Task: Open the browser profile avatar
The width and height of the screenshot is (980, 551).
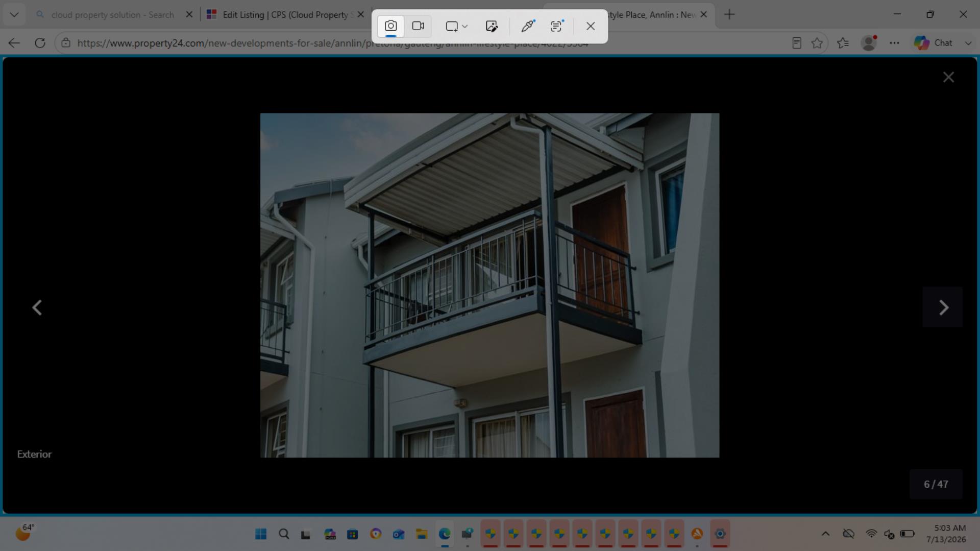Action: [x=869, y=43]
